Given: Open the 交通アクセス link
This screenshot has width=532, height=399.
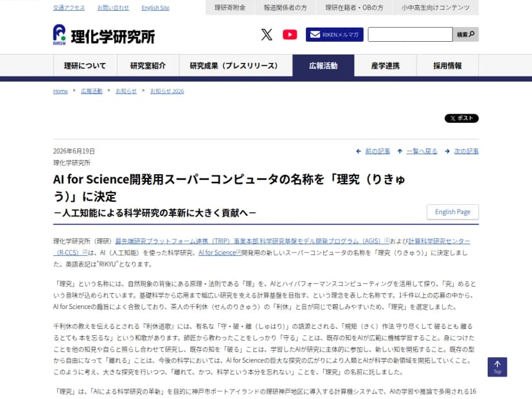Looking at the screenshot, I should click(x=69, y=8).
